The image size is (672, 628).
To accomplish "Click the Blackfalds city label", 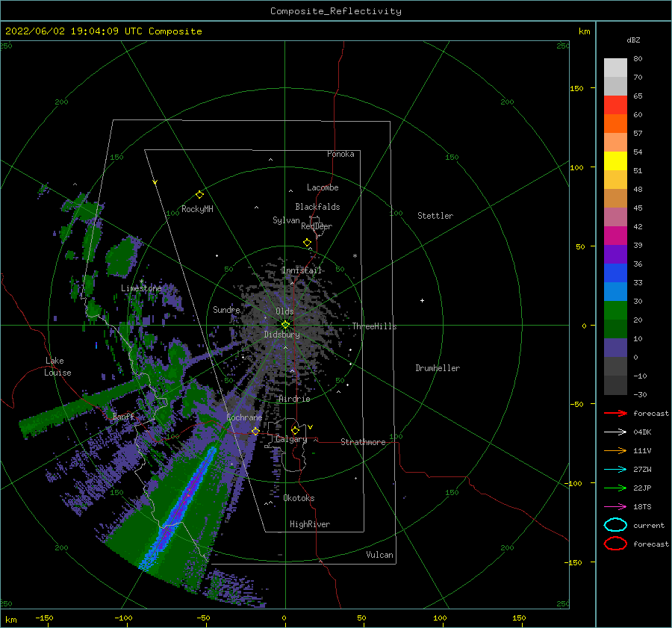I will click(x=317, y=207).
